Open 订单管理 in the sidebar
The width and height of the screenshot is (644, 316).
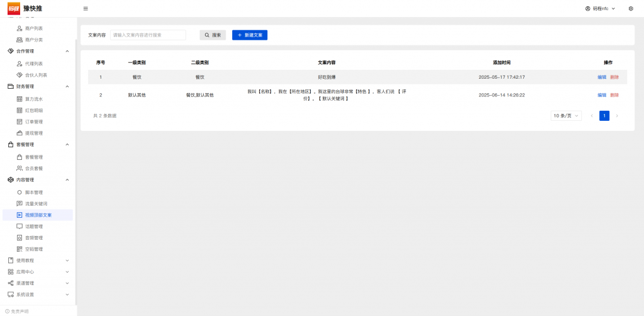click(34, 121)
